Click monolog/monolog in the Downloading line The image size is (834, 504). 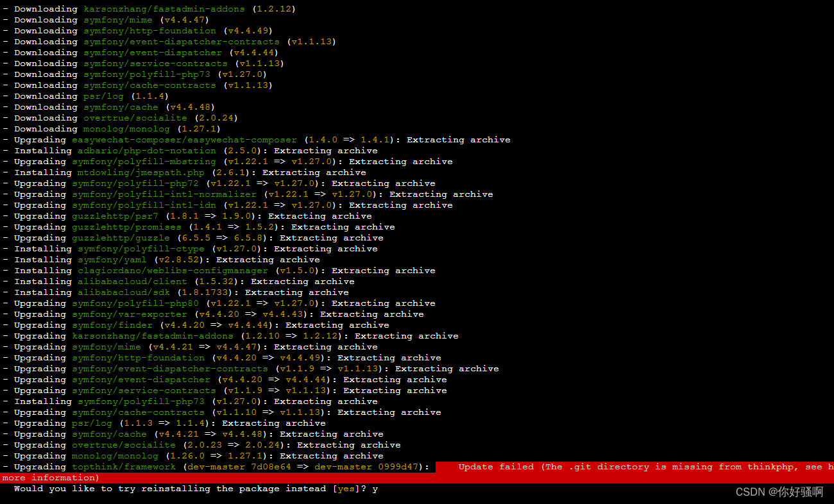point(126,129)
